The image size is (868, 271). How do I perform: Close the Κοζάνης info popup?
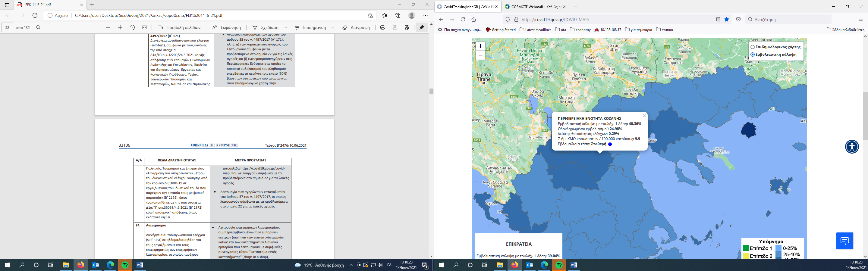point(644,115)
